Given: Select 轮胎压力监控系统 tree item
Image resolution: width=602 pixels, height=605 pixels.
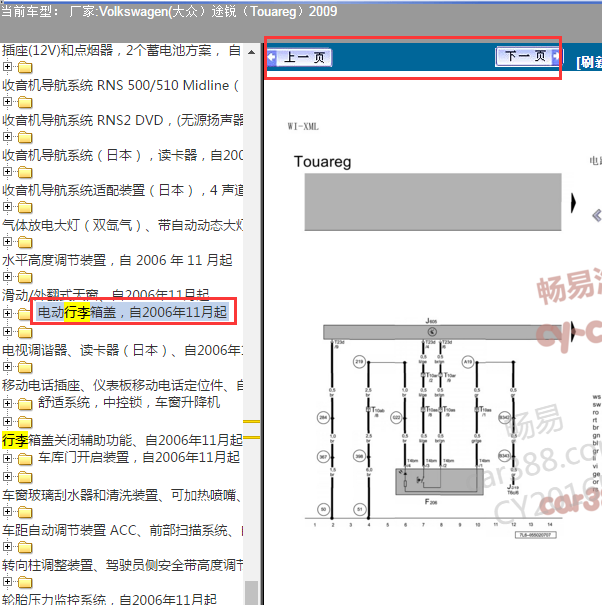Looking at the screenshot, I should (x=109, y=599).
